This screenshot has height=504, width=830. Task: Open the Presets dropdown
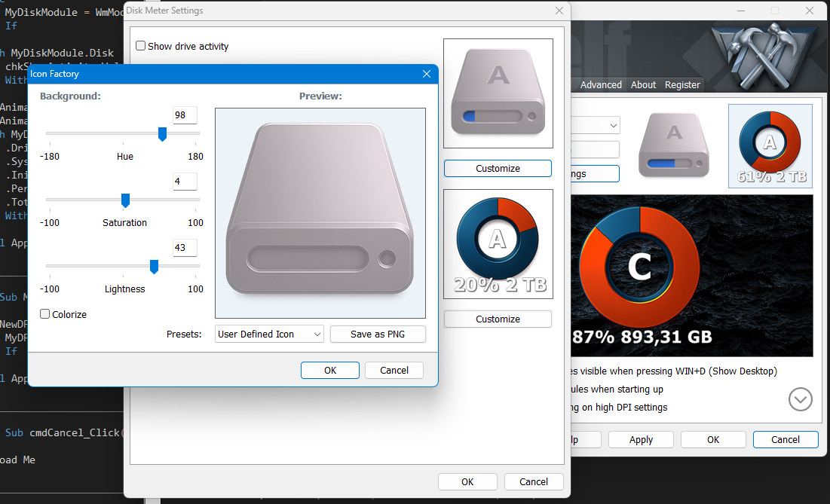(x=269, y=334)
